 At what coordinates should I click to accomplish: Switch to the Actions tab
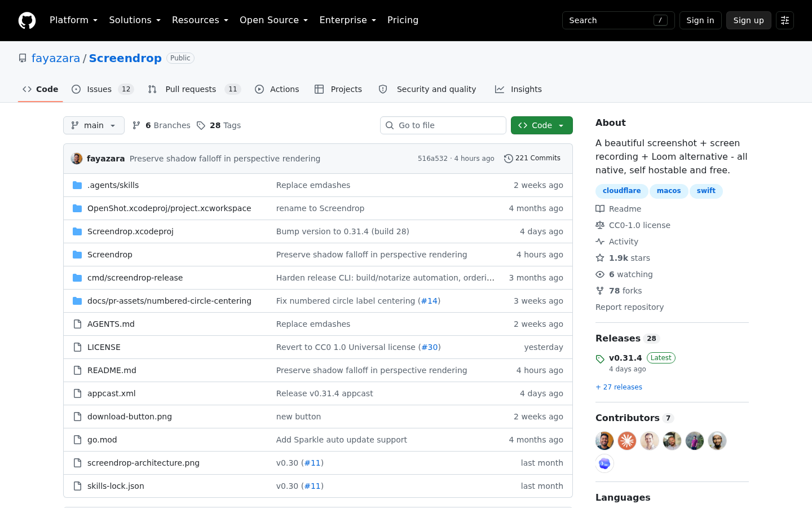[x=277, y=89]
